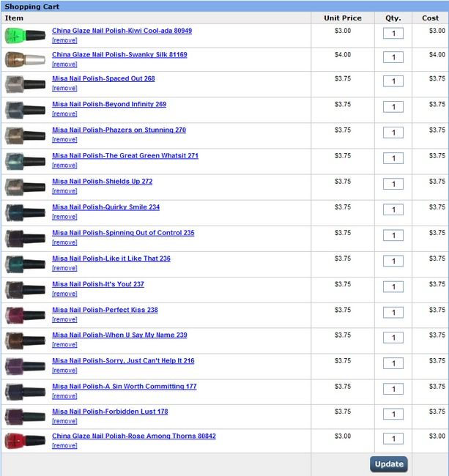Focus quantity field for Kiwi Cool-ada 80949

pyautogui.click(x=393, y=34)
